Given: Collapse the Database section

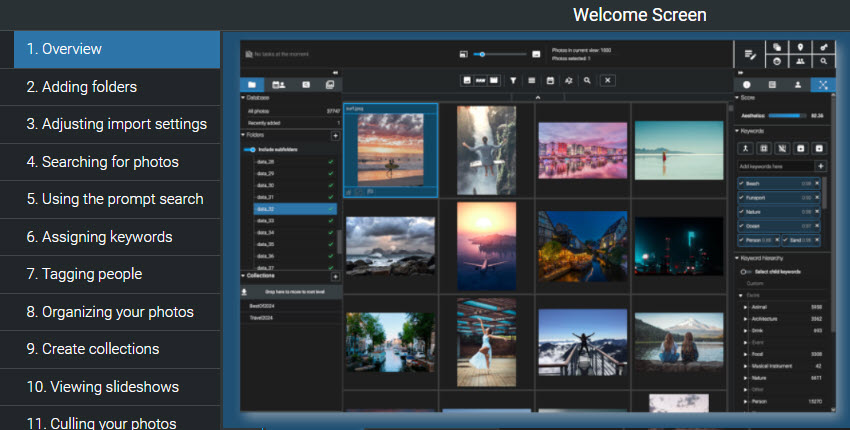Looking at the screenshot, I should (x=243, y=98).
